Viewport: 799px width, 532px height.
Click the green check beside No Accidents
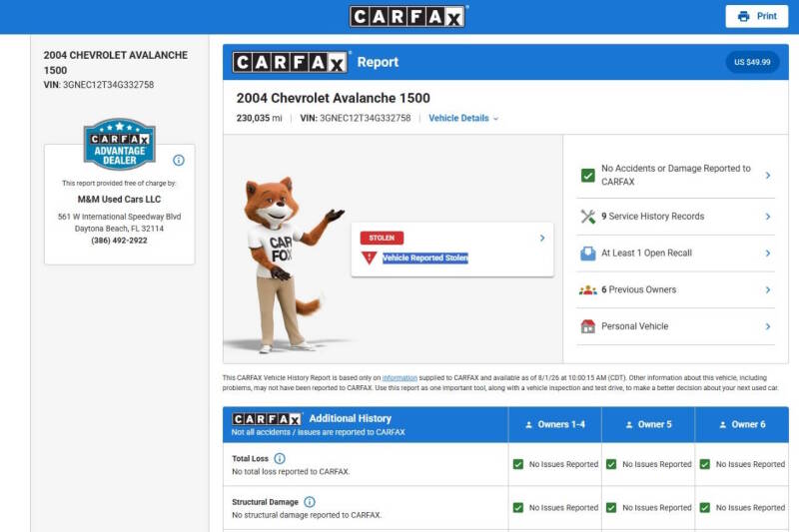click(588, 175)
